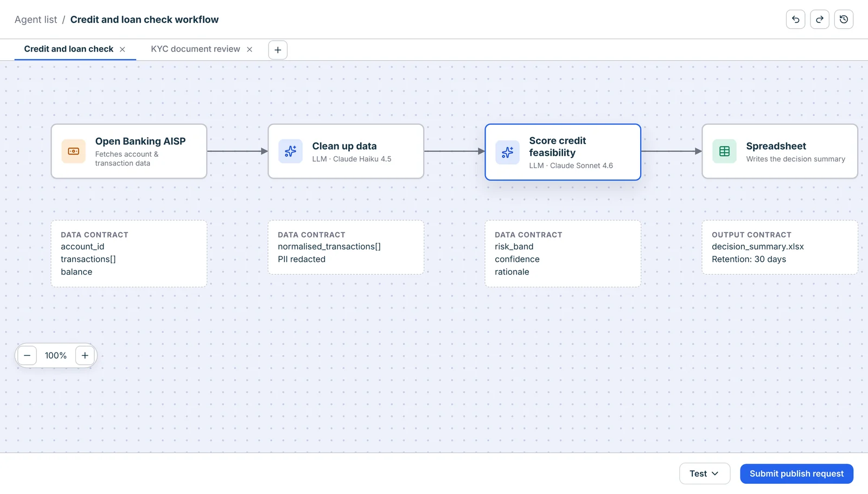Click the redo arrow icon
Viewport: 868px width, 494px height.
click(x=820, y=20)
